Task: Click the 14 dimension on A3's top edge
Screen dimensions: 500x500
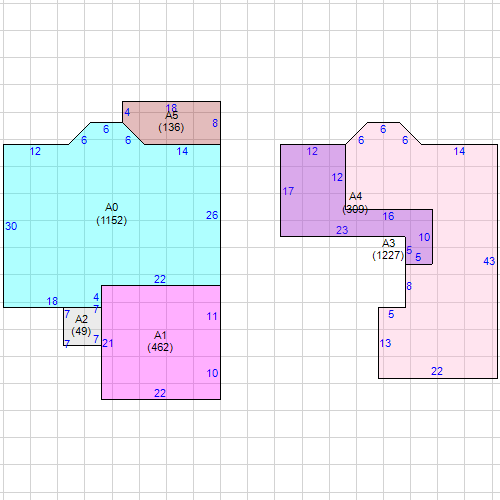Action: [x=459, y=151]
